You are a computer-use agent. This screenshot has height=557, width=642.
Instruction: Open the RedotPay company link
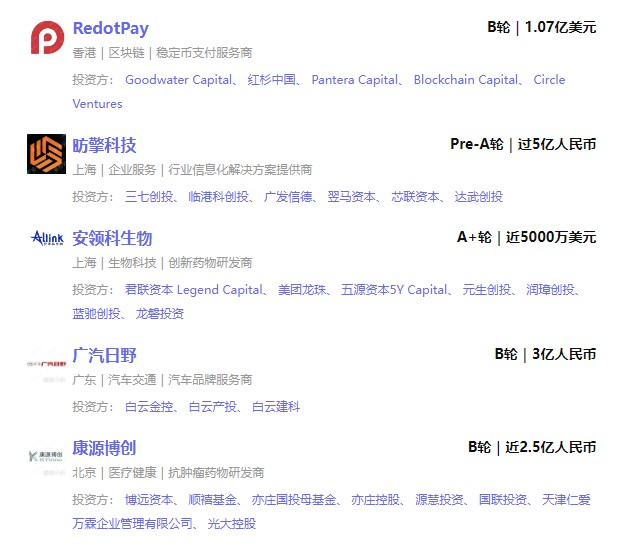point(111,29)
